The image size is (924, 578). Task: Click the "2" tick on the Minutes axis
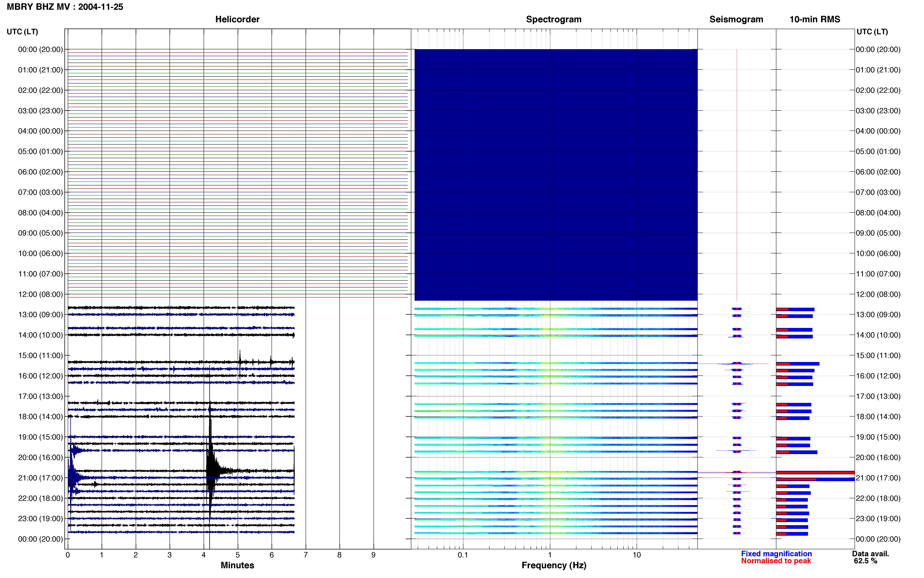click(x=136, y=555)
